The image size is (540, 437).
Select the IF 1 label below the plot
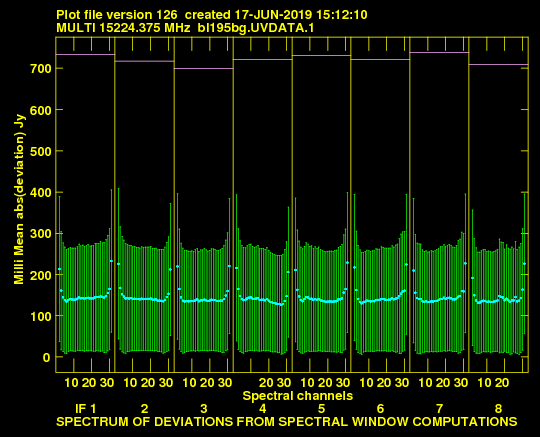[86, 409]
